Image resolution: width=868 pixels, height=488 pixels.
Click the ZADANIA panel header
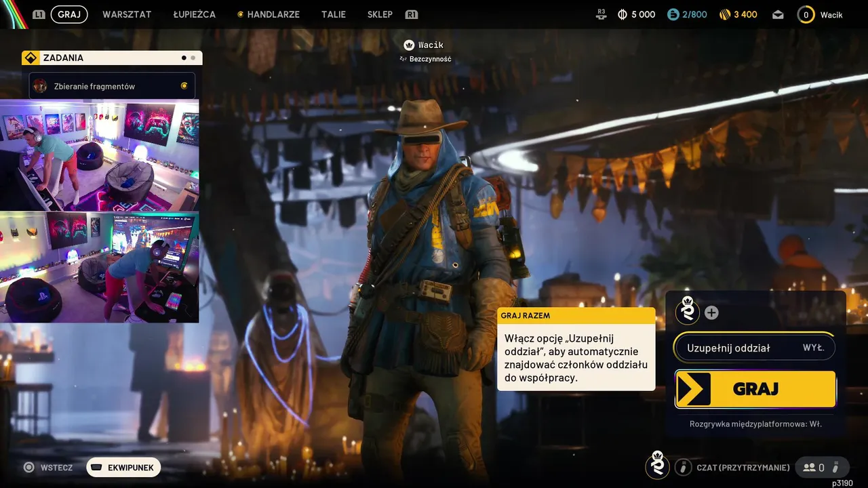pyautogui.click(x=112, y=58)
